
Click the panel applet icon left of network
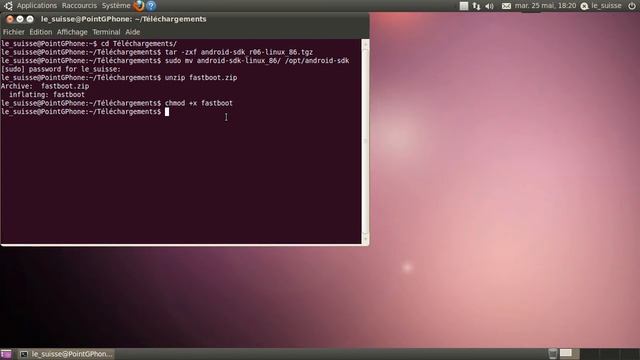pos(464,6)
